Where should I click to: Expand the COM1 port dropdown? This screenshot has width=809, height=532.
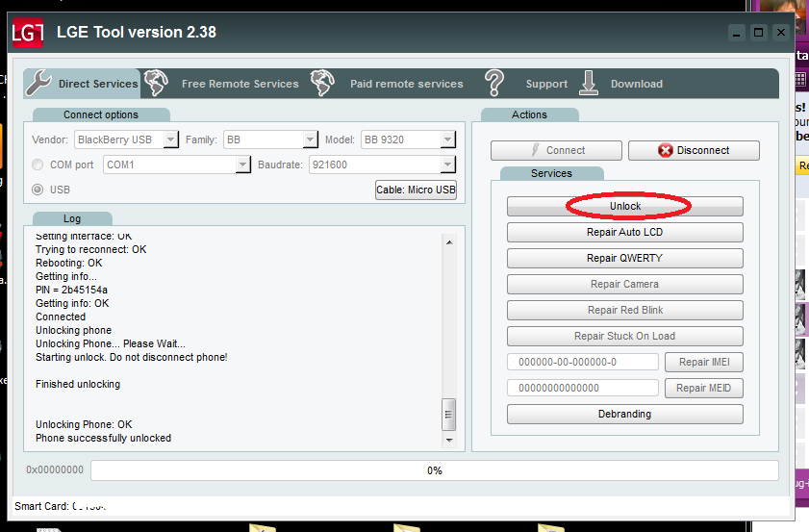(243, 165)
